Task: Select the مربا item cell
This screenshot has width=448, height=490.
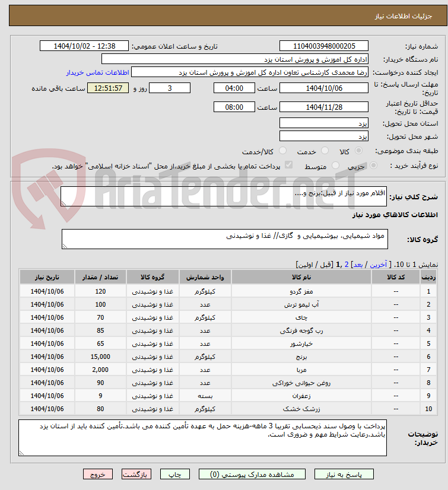Action: pyautogui.click(x=301, y=370)
